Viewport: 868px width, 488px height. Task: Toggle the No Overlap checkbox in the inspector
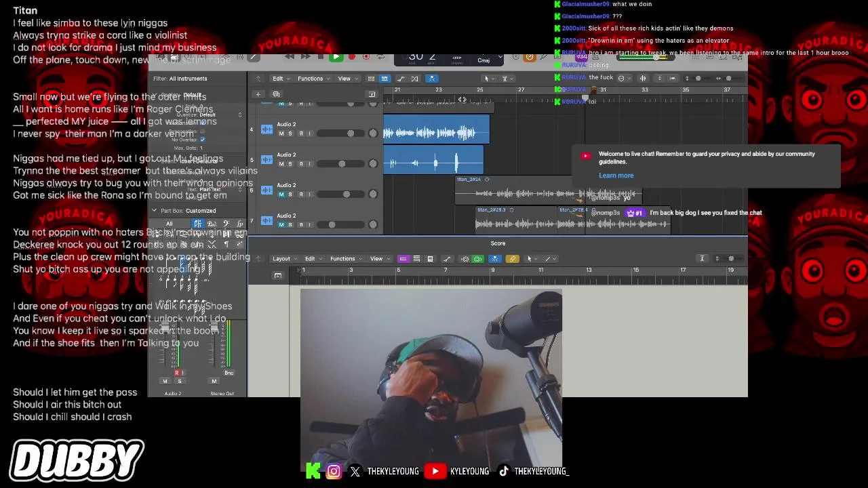[202, 140]
